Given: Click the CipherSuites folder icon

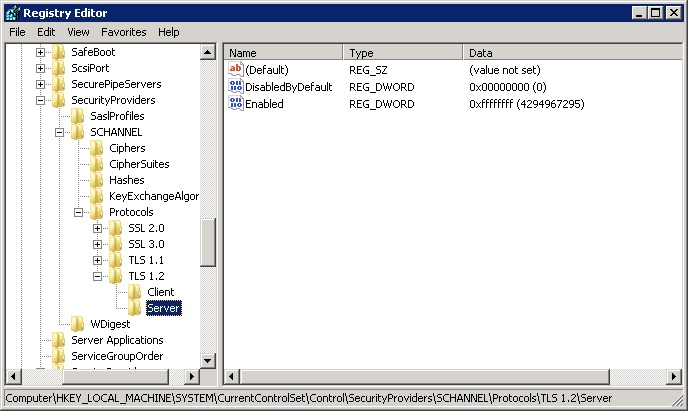Looking at the screenshot, I should tap(97, 164).
